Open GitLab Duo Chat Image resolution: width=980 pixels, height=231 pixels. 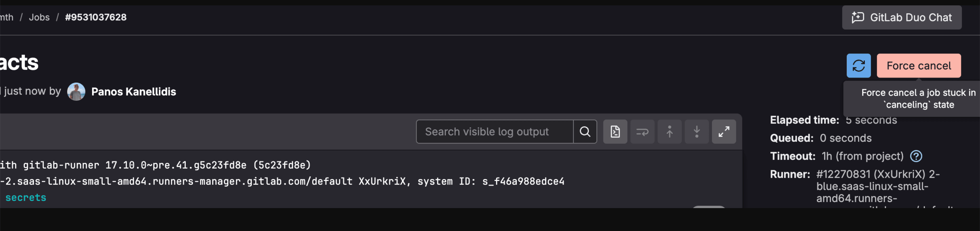[x=901, y=18]
